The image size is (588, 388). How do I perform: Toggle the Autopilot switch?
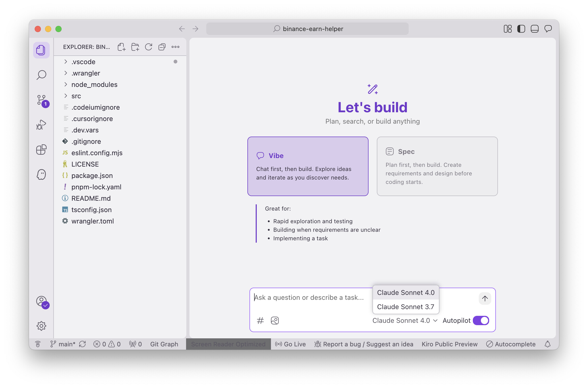[x=481, y=320]
